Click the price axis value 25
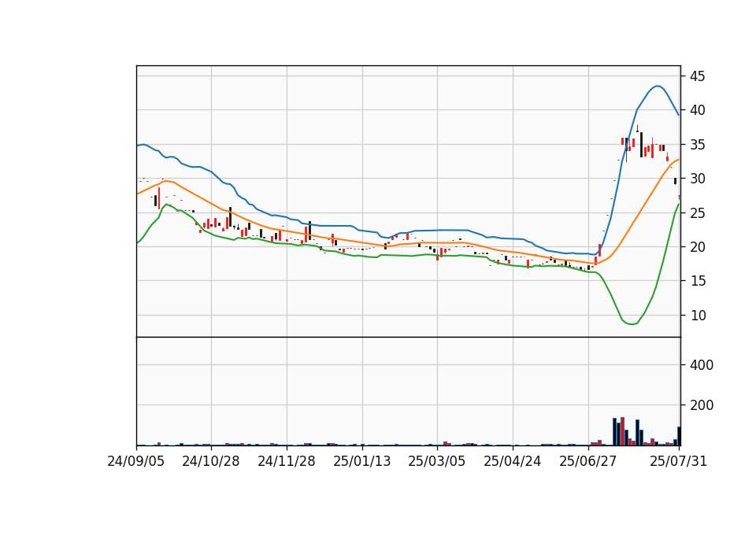 click(697, 213)
